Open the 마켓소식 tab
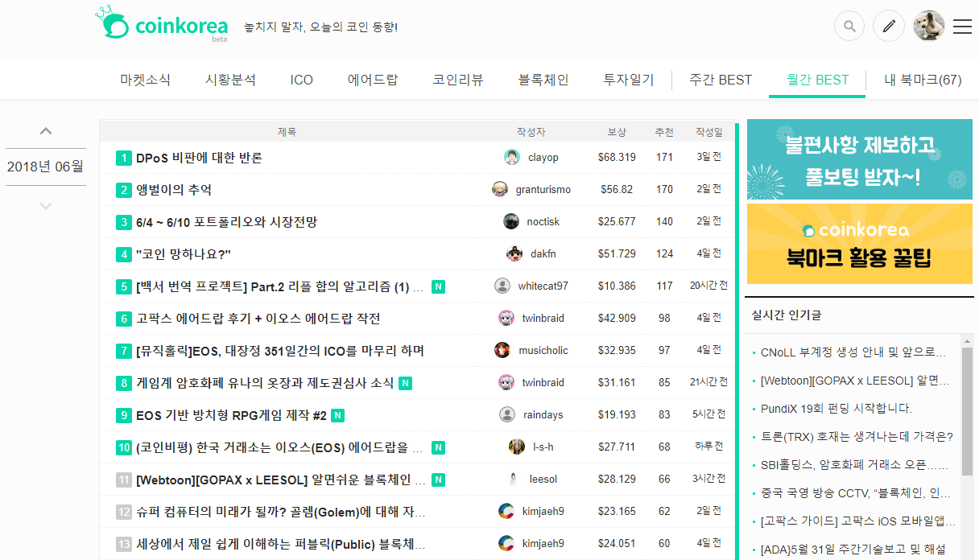 pyautogui.click(x=146, y=80)
